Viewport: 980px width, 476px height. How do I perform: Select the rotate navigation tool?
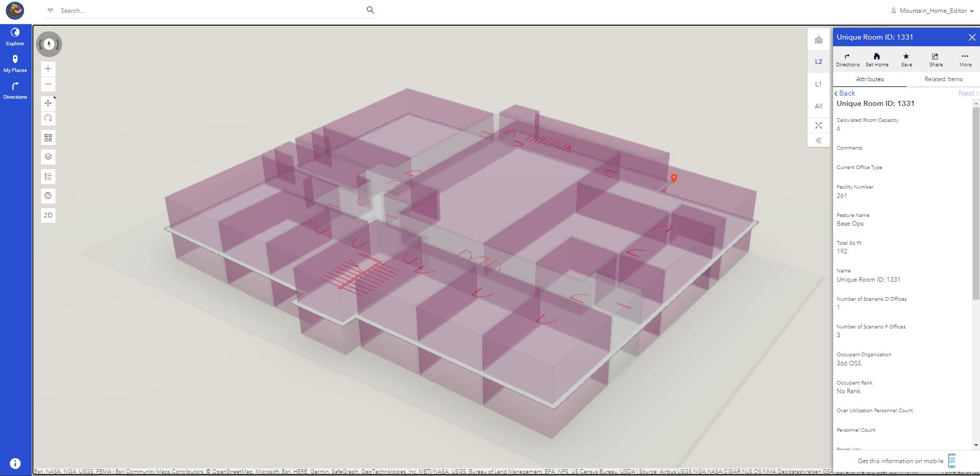click(48, 118)
